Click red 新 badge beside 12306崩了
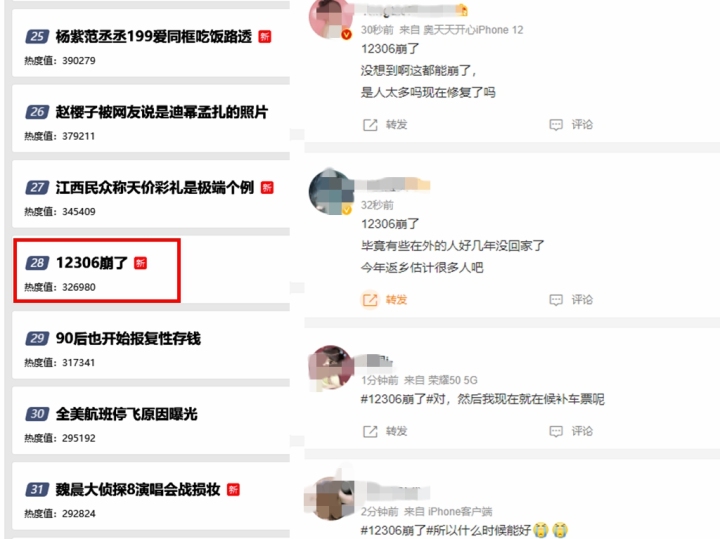Viewport: 720px width, 539px height. pyautogui.click(x=140, y=263)
